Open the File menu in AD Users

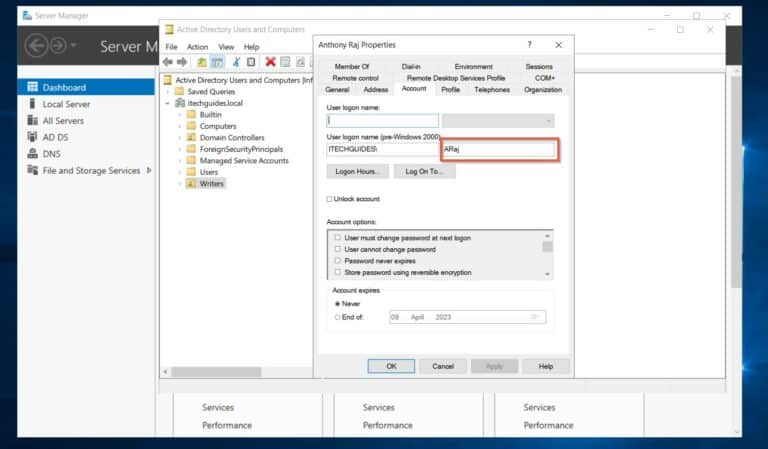tap(171, 47)
